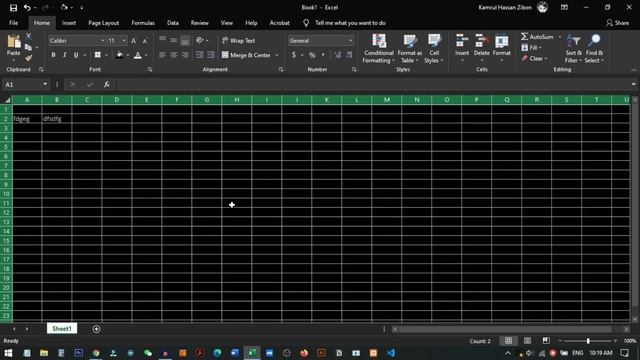The height and width of the screenshot is (360, 640).
Task: Click the zoom slider handle
Action: pos(588,340)
